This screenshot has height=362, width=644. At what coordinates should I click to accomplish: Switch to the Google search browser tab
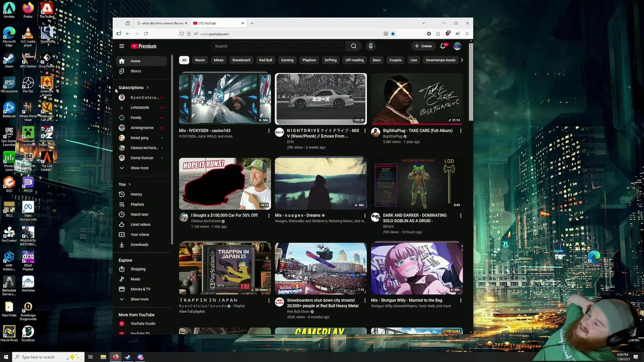[x=161, y=23]
